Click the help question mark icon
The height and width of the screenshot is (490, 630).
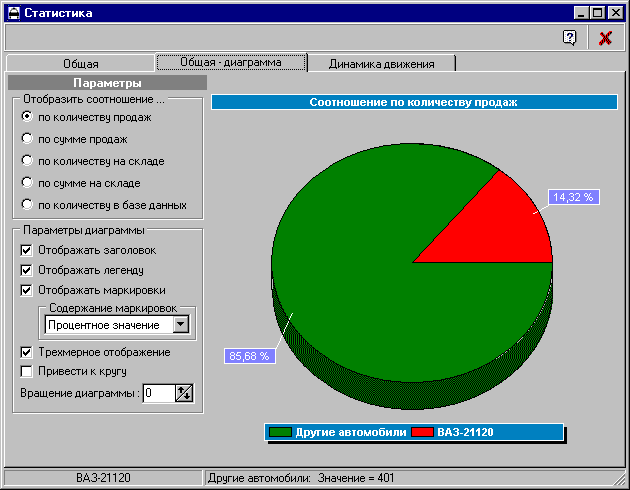[x=570, y=38]
